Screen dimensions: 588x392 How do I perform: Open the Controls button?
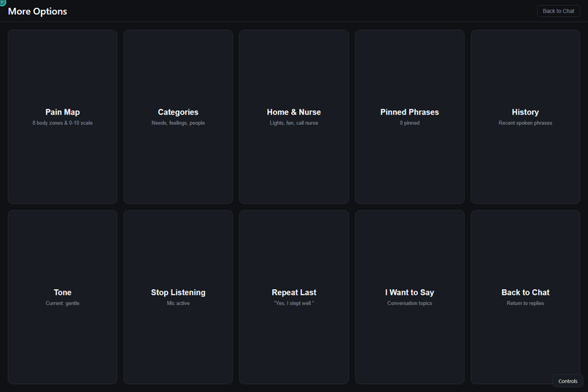(x=568, y=381)
